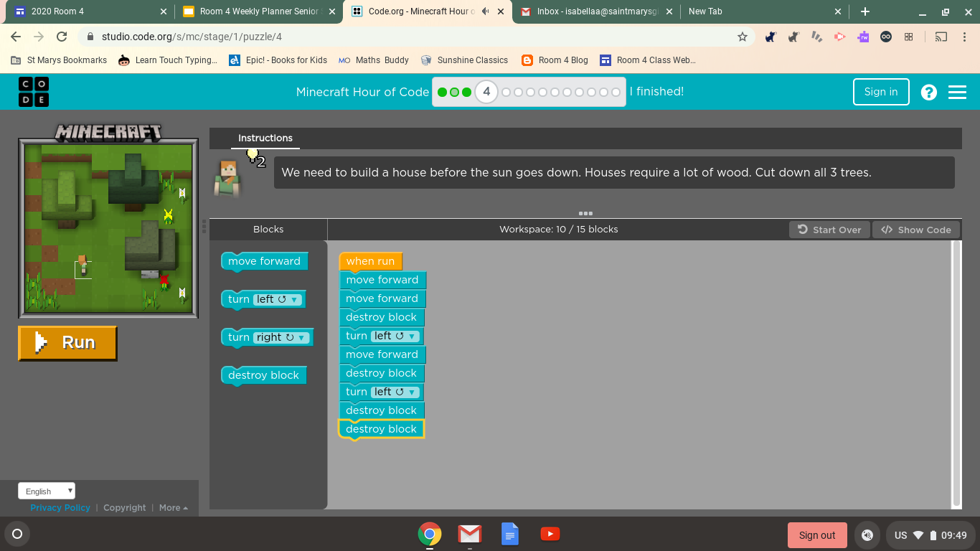Go back with the browser back arrow
This screenshot has height=551, width=980.
(16, 37)
